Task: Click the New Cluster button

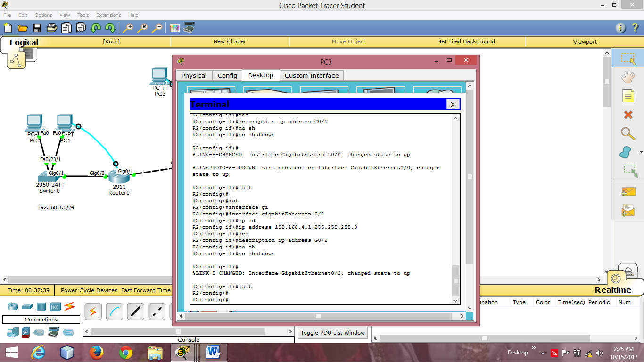Action: click(230, 41)
